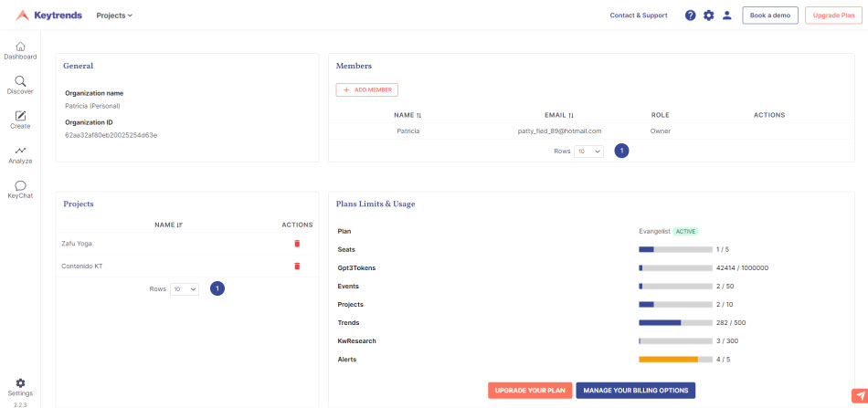Click the Trends usage progress bar
The width and height of the screenshot is (868, 408).
pyautogui.click(x=675, y=323)
